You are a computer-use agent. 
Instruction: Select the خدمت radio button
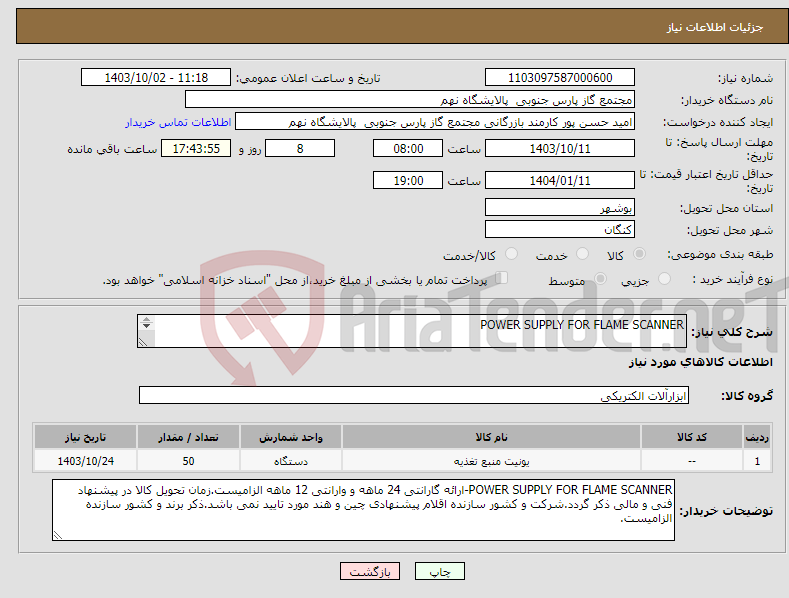[582, 254]
